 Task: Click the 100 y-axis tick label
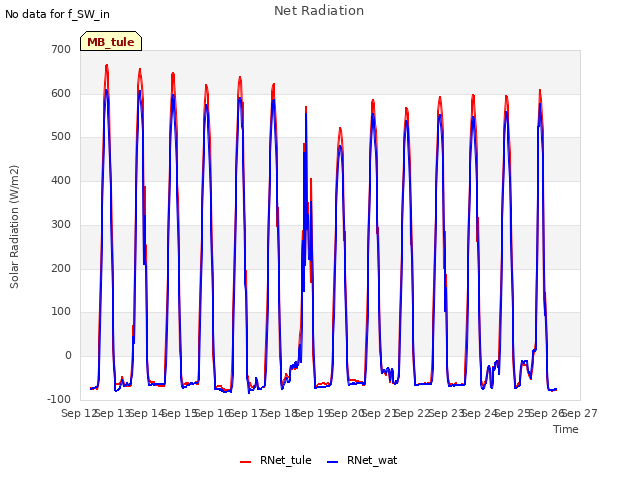click(x=61, y=312)
